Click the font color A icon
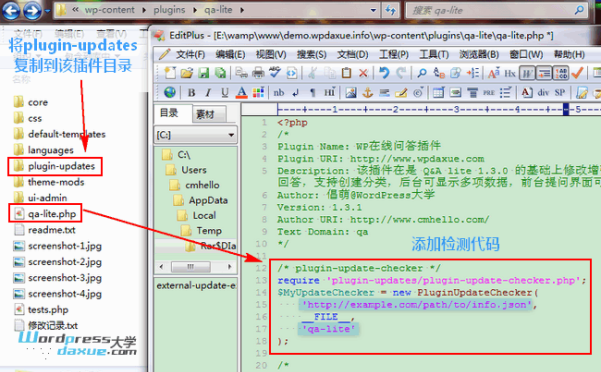The width and height of the screenshot is (601, 372). click(241, 92)
